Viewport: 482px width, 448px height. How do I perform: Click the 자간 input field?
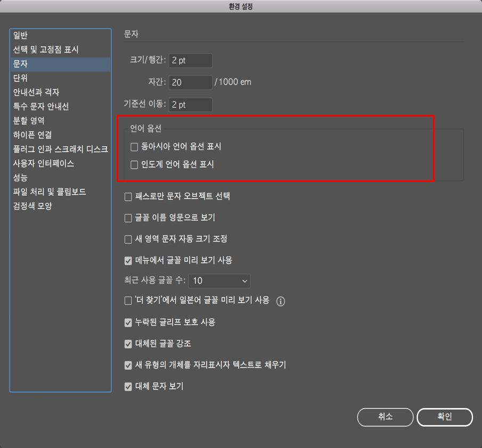point(191,82)
